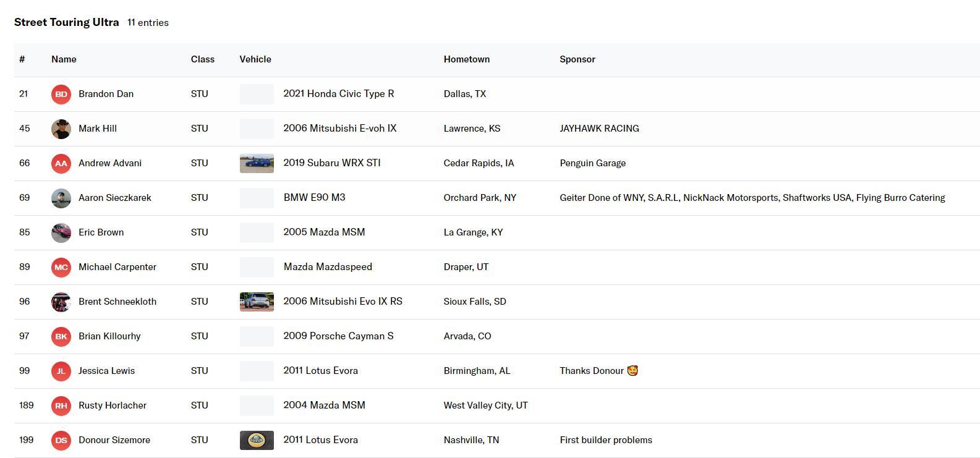Open Jessica Lewis's driver name
This screenshot has height=458, width=980.
pos(106,371)
